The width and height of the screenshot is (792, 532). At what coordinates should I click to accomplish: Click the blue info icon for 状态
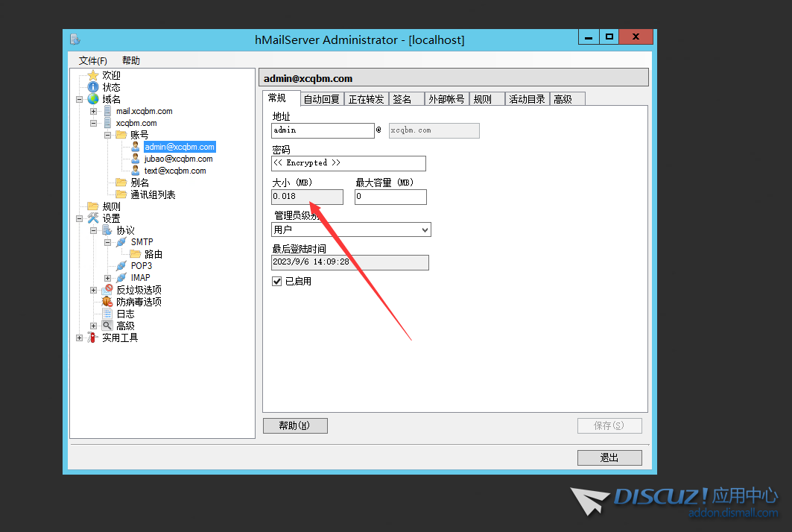pyautogui.click(x=93, y=87)
